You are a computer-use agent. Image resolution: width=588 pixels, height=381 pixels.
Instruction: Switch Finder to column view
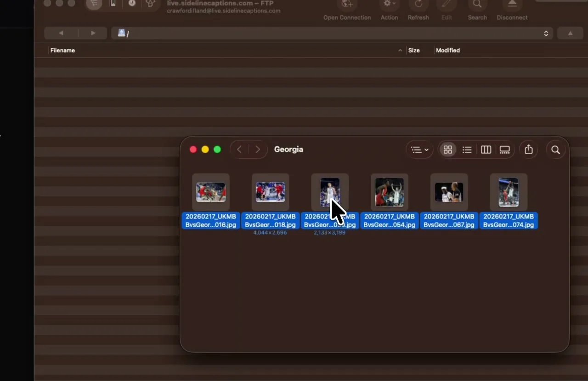486,150
